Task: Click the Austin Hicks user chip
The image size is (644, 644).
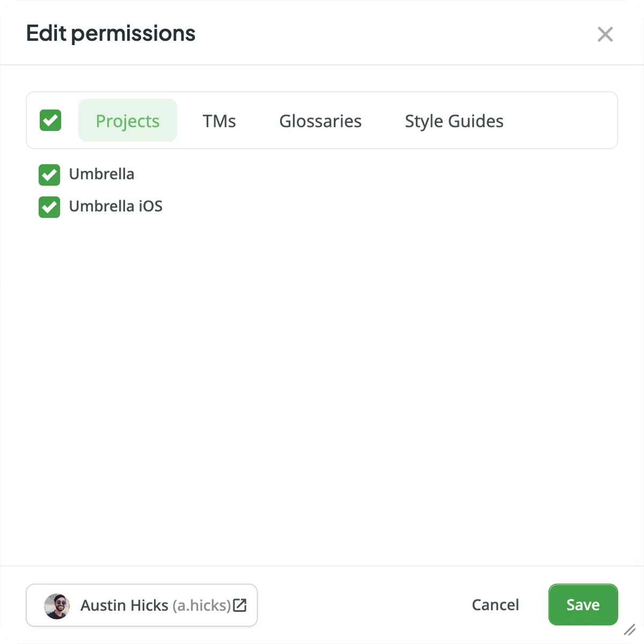Action: [x=142, y=605]
